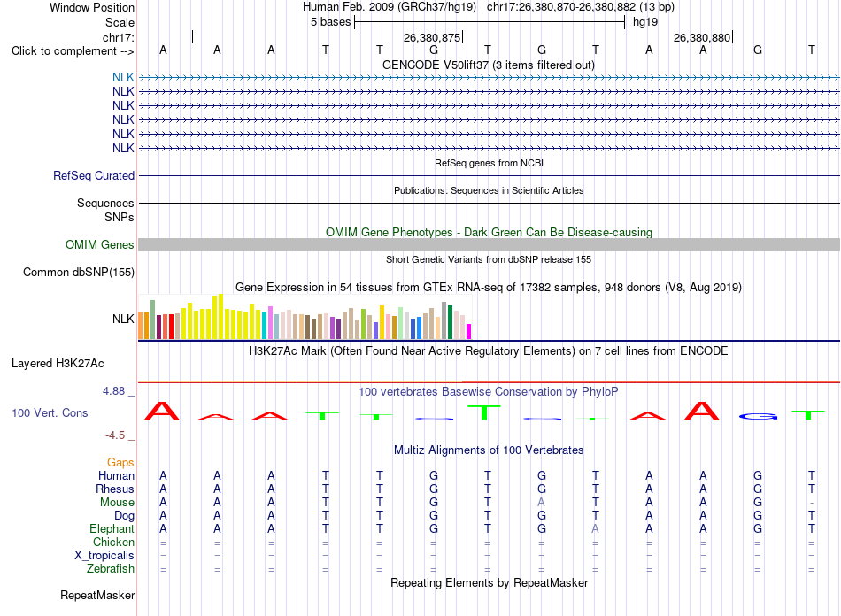
Task: Open the 100 Vert. Cons track label
Action: [50, 412]
